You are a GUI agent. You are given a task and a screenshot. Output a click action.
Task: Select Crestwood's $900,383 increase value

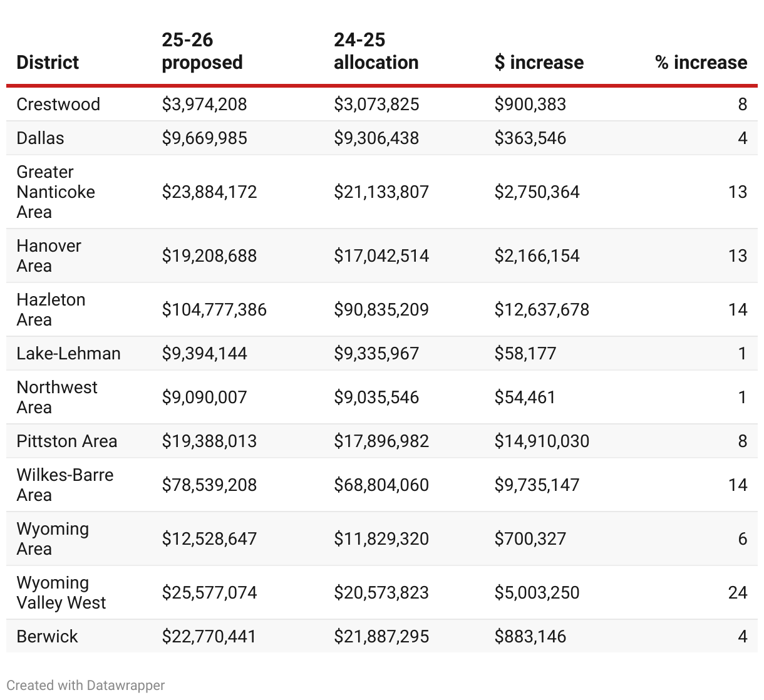[x=530, y=104]
